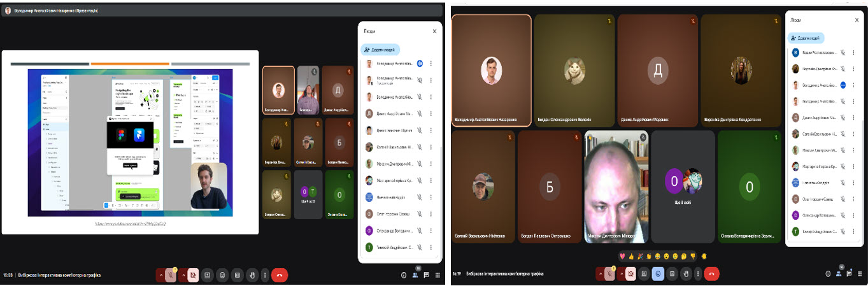Raise hand in the left meeting toolbar
Screen dimensions: 868x286
click(253, 275)
